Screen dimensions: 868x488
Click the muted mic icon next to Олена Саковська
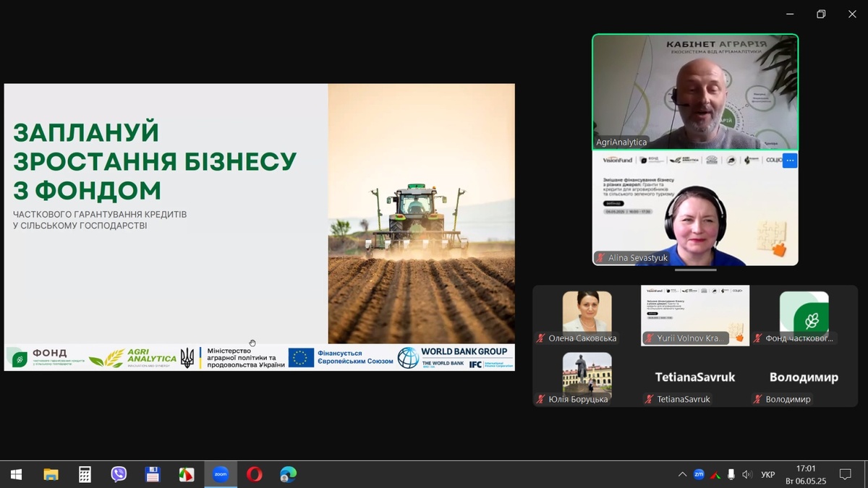click(x=540, y=338)
